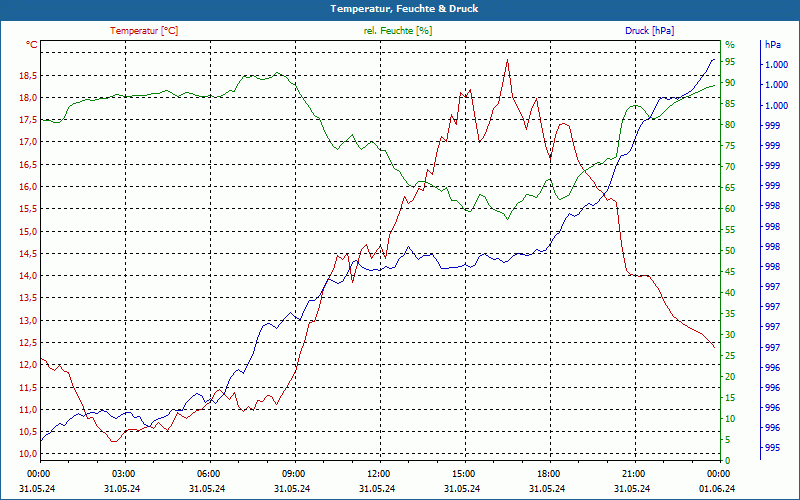
Task: Click the '03:00' time axis label
Action: (x=124, y=473)
